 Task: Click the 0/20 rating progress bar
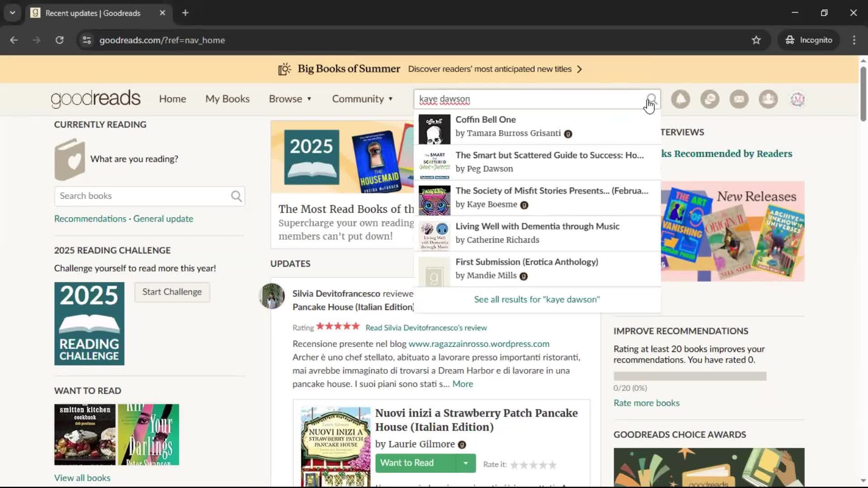click(690, 376)
